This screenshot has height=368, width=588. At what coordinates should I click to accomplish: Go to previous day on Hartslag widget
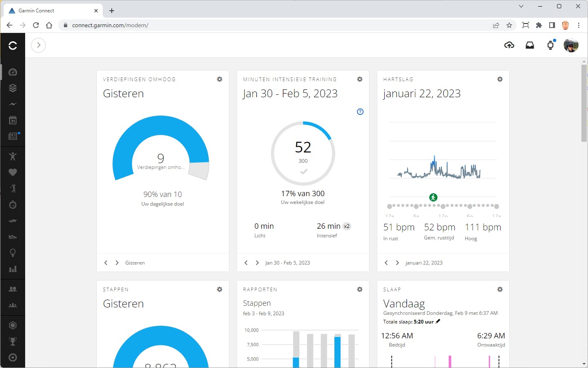[386, 263]
